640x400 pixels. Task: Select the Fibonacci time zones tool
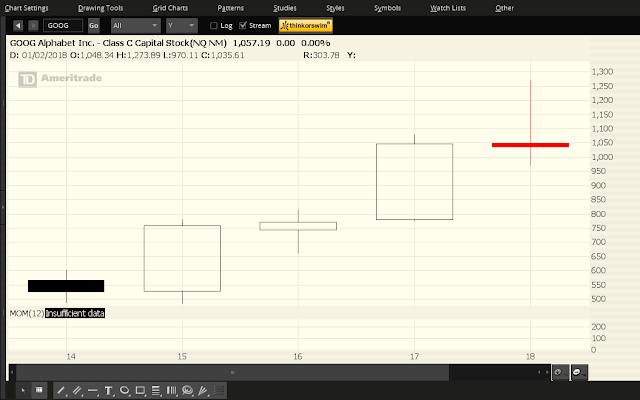click(172, 391)
